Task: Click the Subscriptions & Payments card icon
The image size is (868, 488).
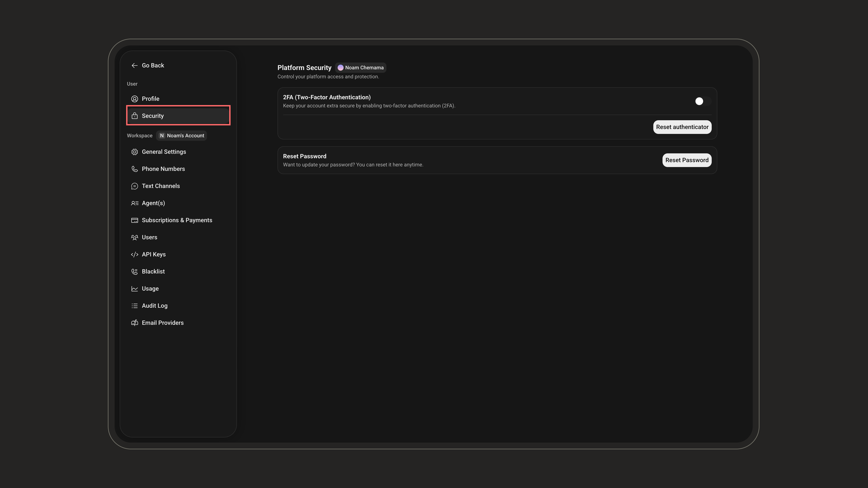Action: (x=134, y=220)
